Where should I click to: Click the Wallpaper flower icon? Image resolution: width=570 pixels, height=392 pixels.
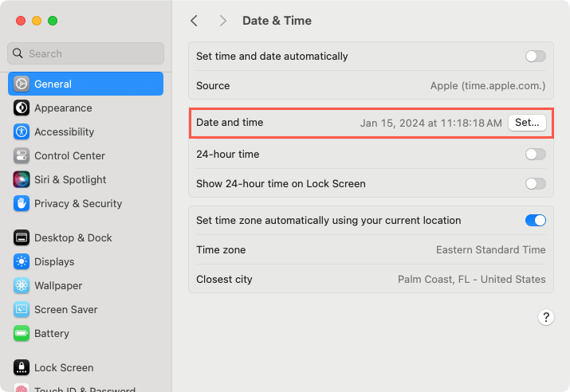click(x=22, y=285)
